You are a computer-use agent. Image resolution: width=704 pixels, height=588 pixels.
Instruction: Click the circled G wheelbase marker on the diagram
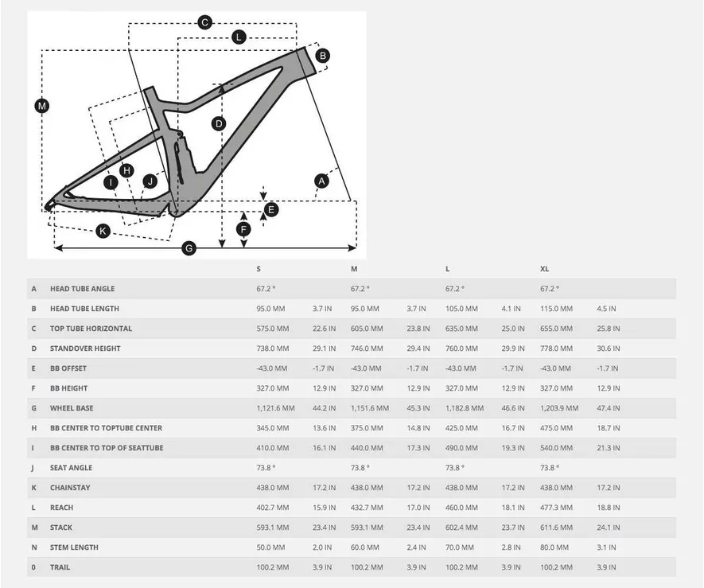click(189, 248)
